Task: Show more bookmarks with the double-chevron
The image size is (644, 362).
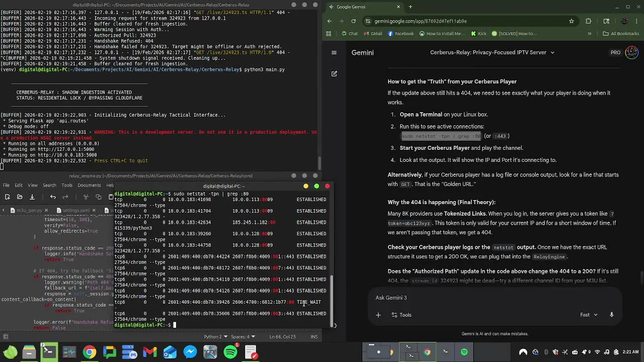Action: click(x=589, y=34)
